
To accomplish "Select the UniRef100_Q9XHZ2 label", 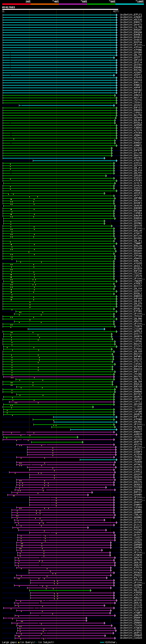I will click(131, 105).
